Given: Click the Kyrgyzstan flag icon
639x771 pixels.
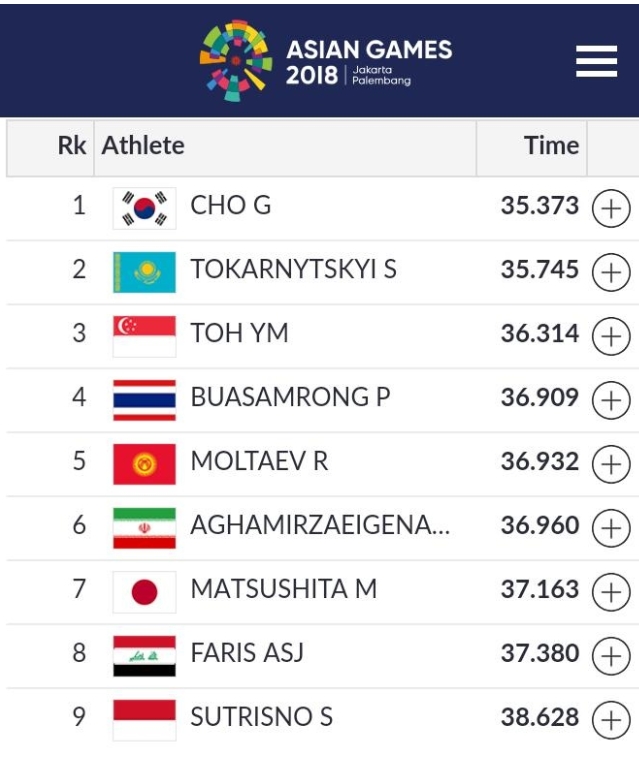Looking at the screenshot, I should coord(144,464).
